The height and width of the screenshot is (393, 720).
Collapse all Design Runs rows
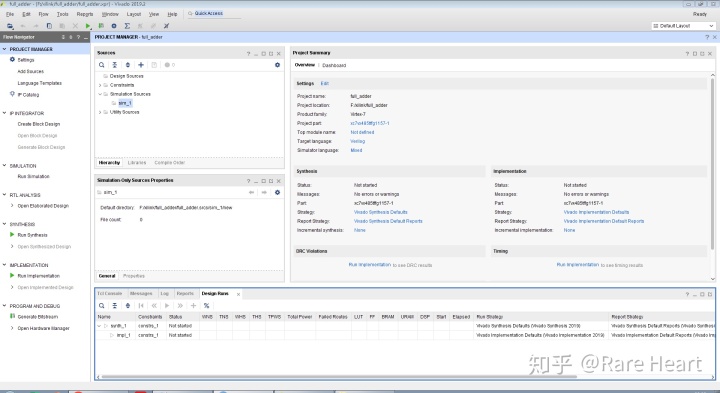pos(115,306)
